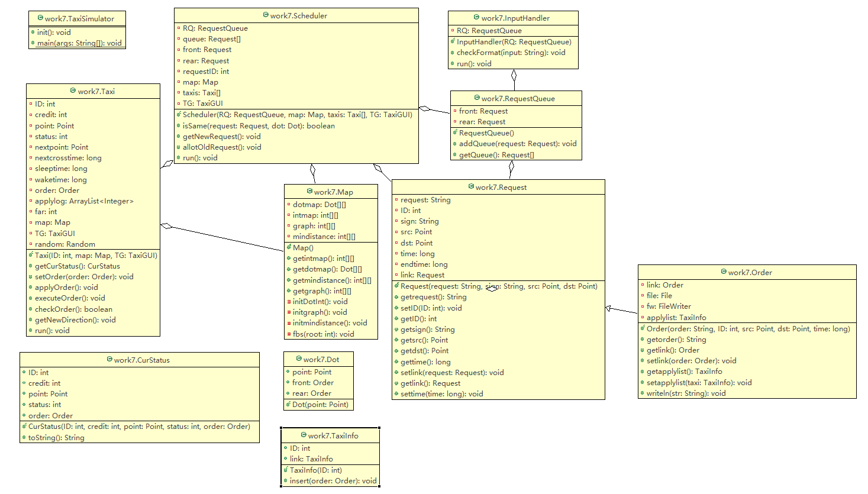The height and width of the screenshot is (494, 868).
Task: Click the class icon beside work7.InputHandler
Action: coord(477,18)
